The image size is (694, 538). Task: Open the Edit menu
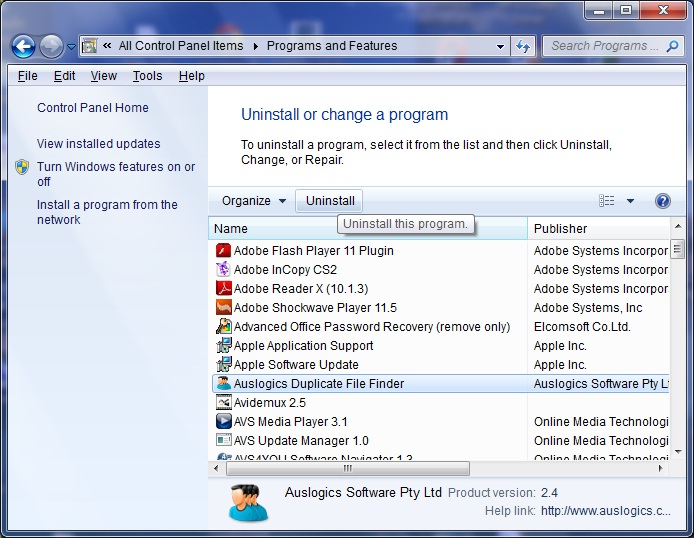coord(65,76)
